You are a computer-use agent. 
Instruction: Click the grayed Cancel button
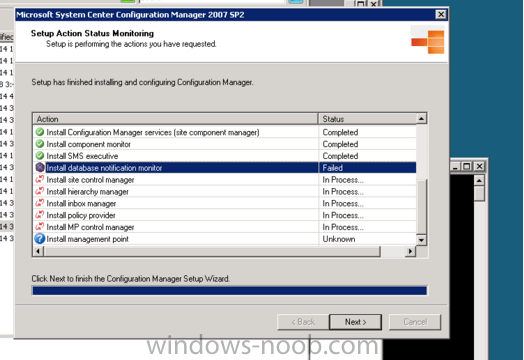coord(415,322)
